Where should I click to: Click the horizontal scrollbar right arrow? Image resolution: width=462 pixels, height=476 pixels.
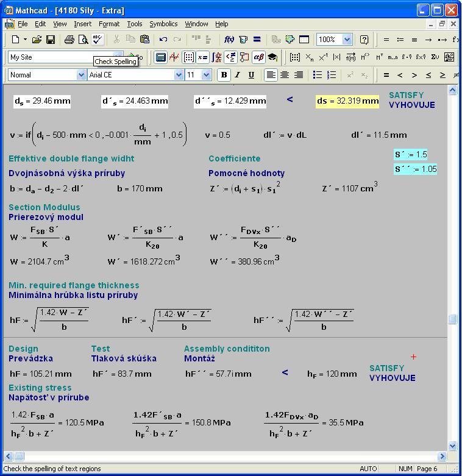442,456
